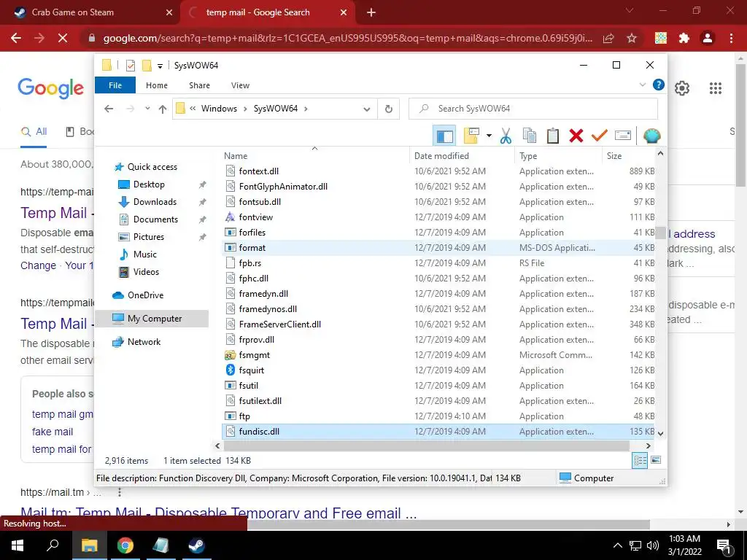Open the File menu in Explorer

[115, 85]
